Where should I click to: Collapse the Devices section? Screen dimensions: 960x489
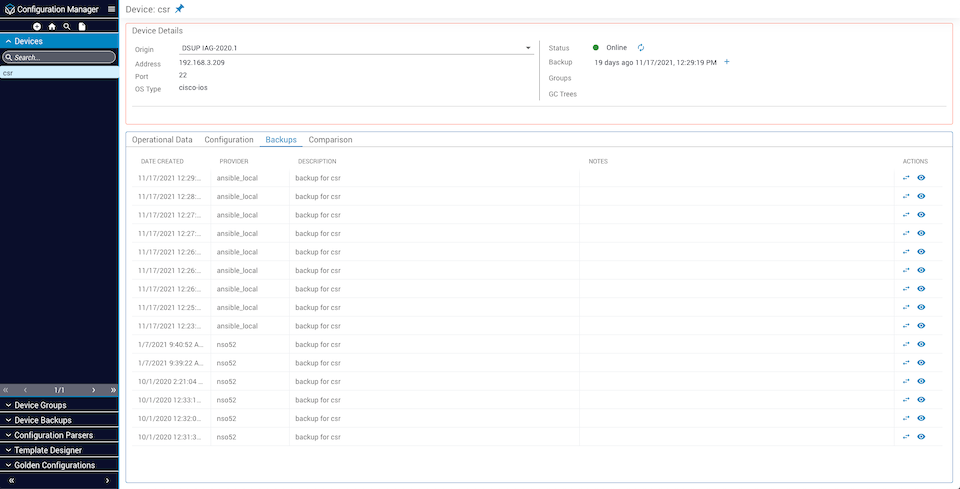pos(59,41)
